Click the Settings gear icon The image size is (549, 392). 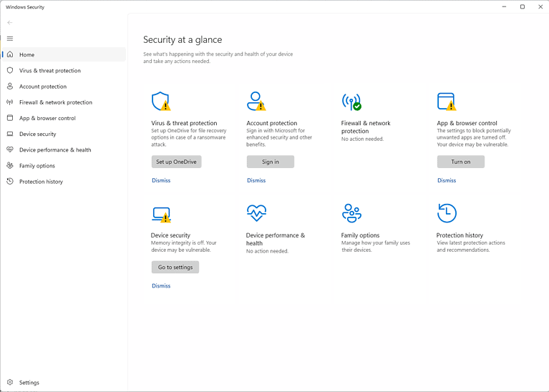pos(10,382)
